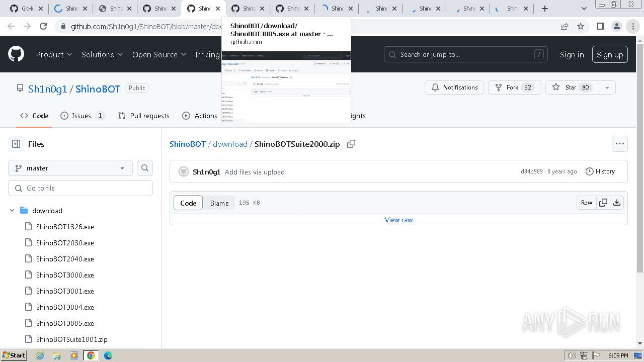The image size is (644, 362).
Task: Select ShinoBOTSuite1001.zip in file tree
Action: click(x=71, y=339)
